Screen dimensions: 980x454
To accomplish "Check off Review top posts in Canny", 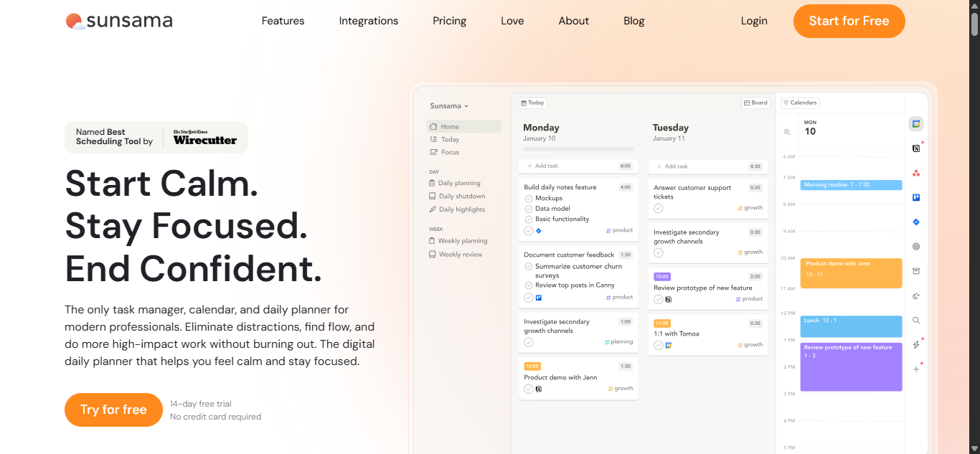I will pos(529,285).
